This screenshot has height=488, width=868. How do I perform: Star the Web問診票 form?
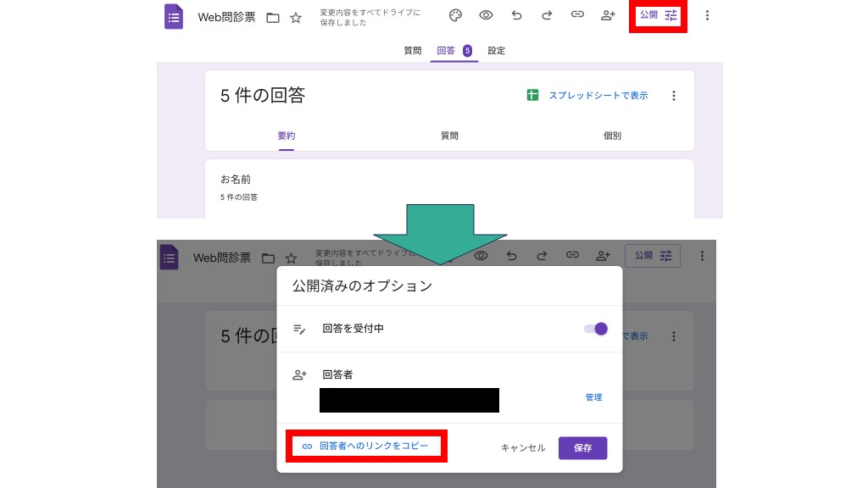pos(295,16)
